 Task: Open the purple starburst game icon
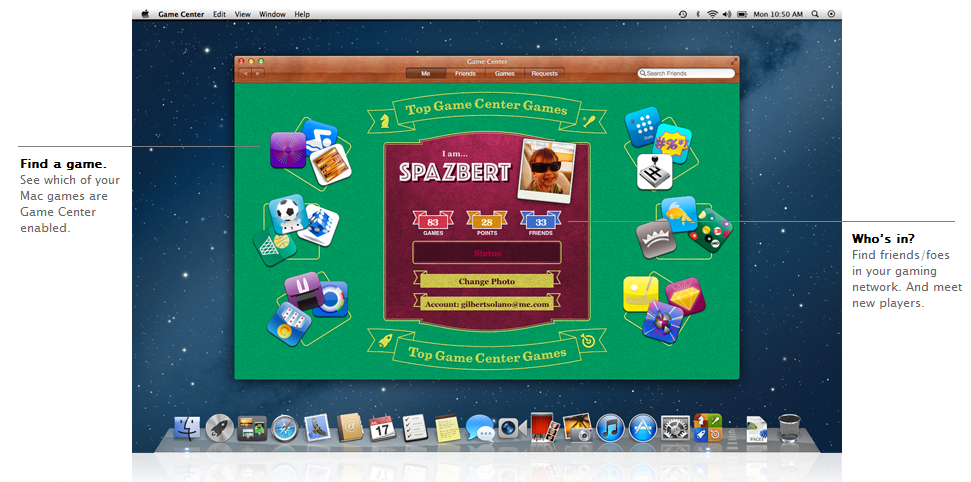[x=288, y=150]
